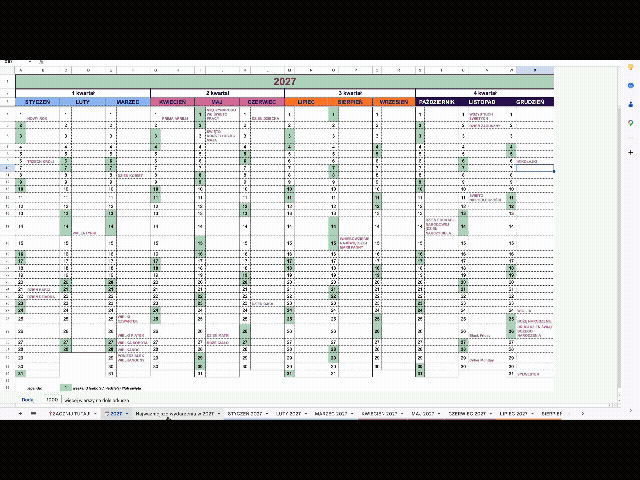Click the row count input next to Dodaj
Image resolution: width=640 pixels, height=480 pixels.
tap(52, 400)
